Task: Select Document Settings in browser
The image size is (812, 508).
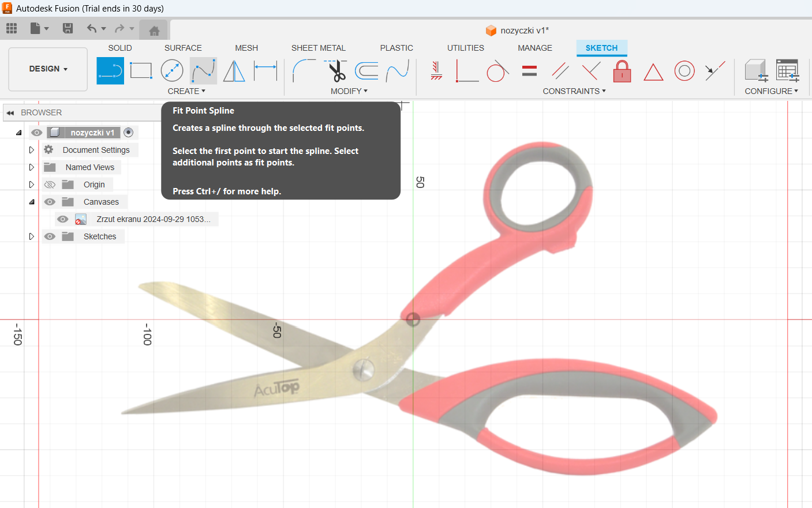Action: click(x=96, y=150)
